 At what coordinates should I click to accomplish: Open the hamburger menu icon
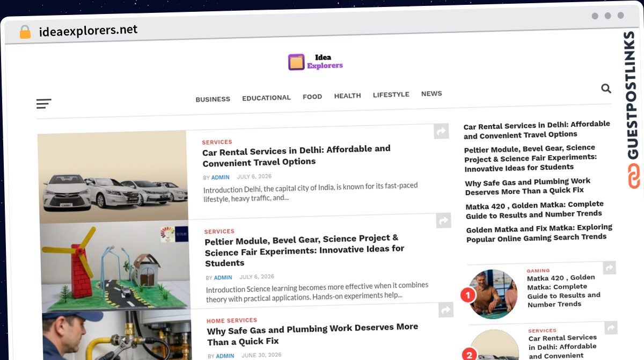pos(43,103)
